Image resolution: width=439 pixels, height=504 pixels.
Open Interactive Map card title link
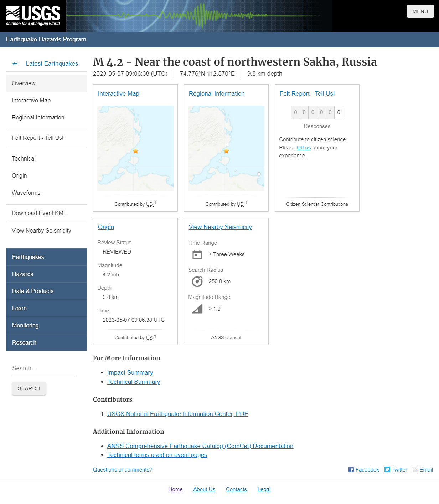click(119, 93)
